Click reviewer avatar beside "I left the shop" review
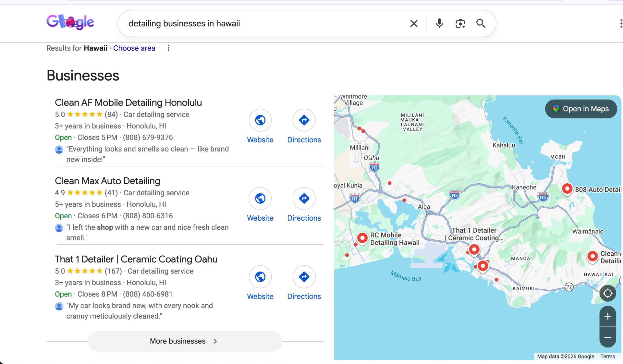623x364 pixels. pyautogui.click(x=59, y=228)
